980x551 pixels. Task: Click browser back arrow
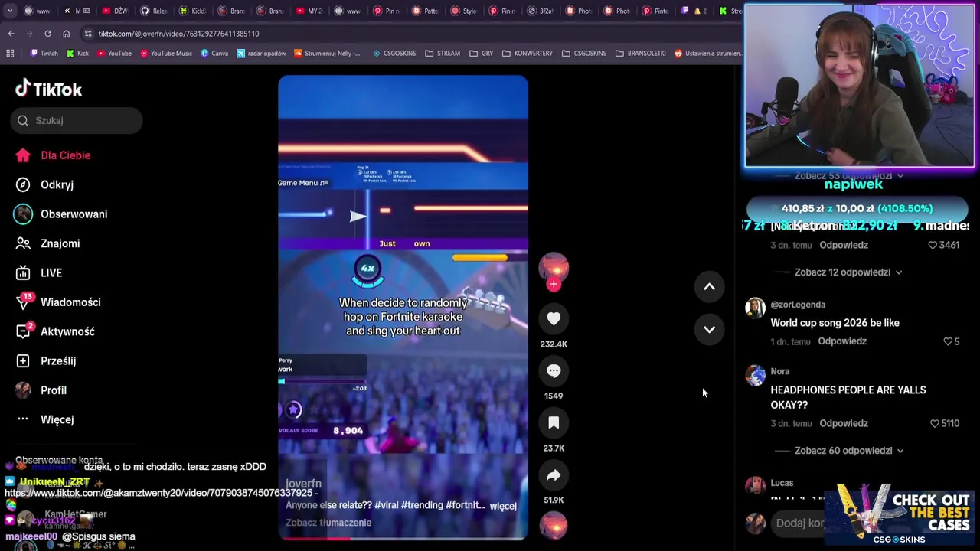[x=11, y=34]
